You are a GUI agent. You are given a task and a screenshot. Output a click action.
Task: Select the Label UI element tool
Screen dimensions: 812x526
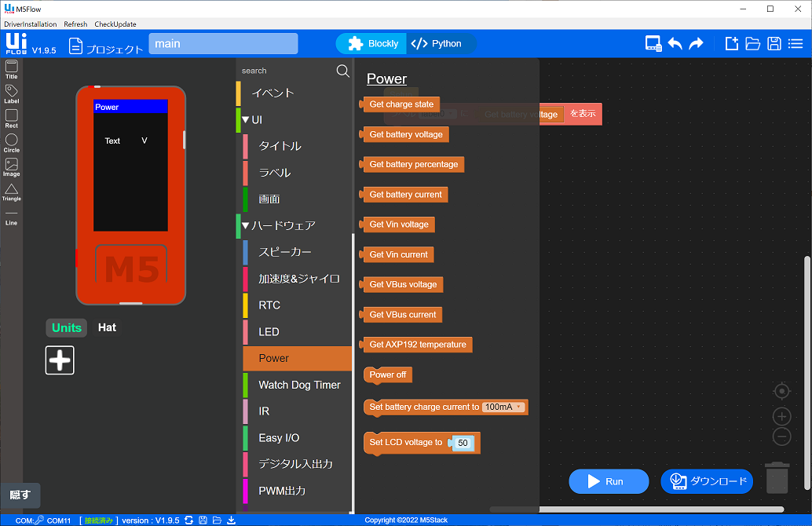pos(12,94)
